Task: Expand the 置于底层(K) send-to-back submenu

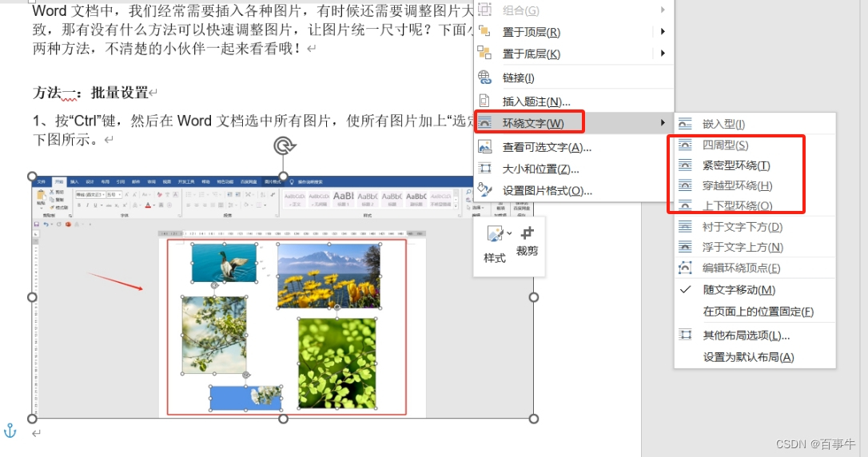Action: 663,54
